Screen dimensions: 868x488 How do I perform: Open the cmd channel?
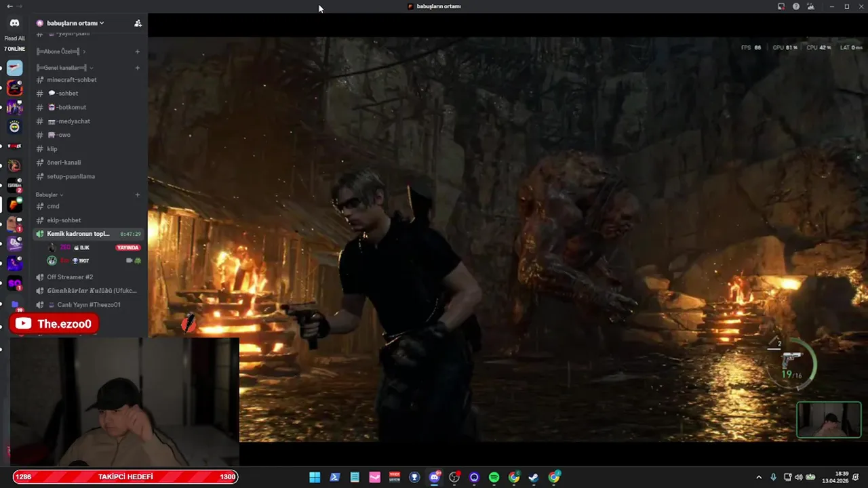(x=88, y=206)
